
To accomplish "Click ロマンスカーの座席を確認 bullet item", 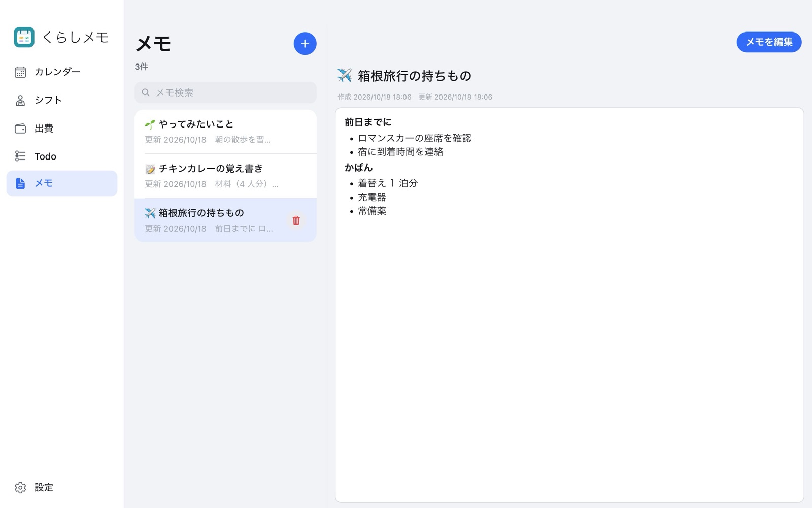I will (x=415, y=138).
